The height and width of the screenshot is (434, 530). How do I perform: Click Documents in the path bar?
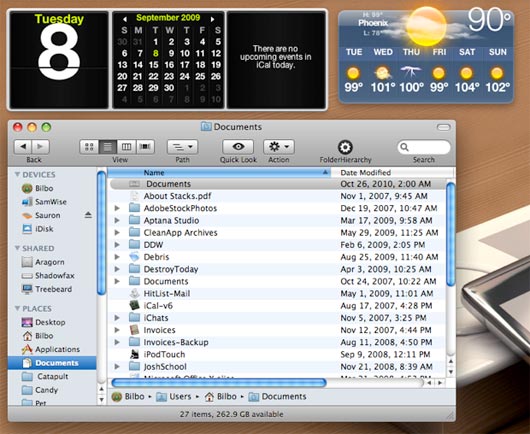coord(278,396)
